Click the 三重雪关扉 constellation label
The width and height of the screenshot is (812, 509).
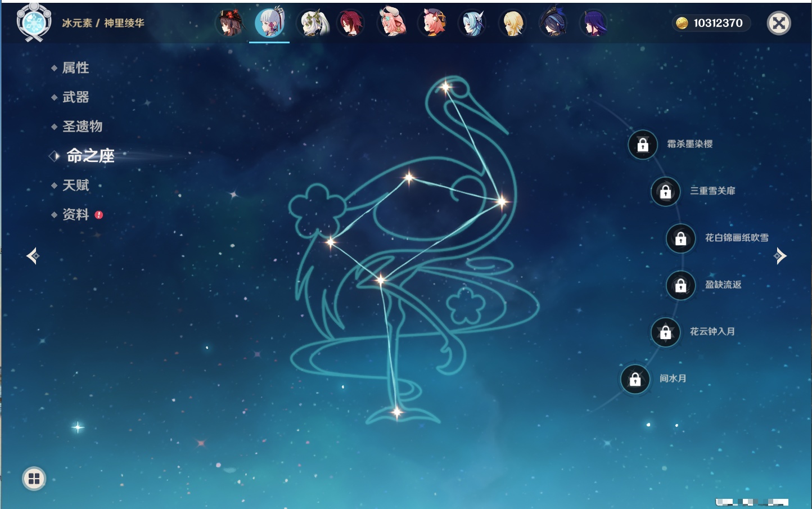712,191
